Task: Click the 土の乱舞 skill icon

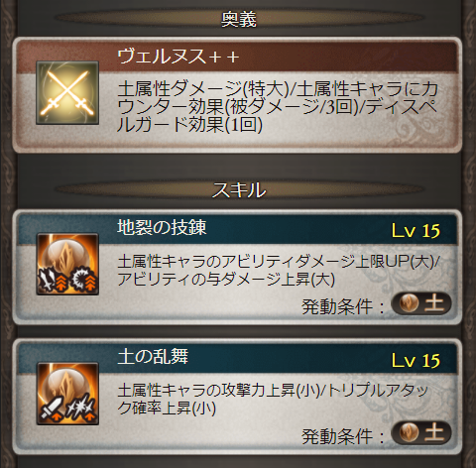Action: click(67, 394)
